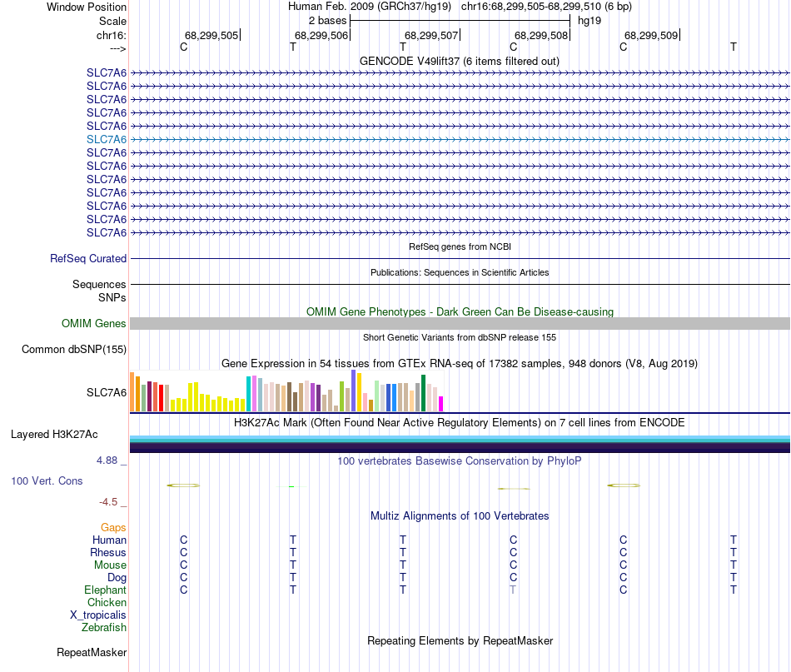Click the Scale label
This screenshot has height=672, width=791.
click(x=112, y=21)
